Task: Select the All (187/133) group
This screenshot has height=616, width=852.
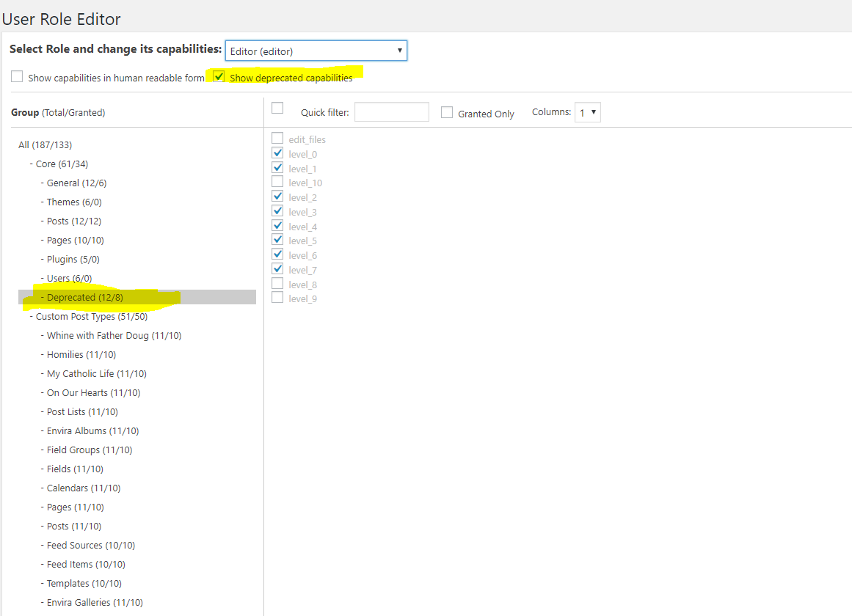Action: pyautogui.click(x=45, y=145)
